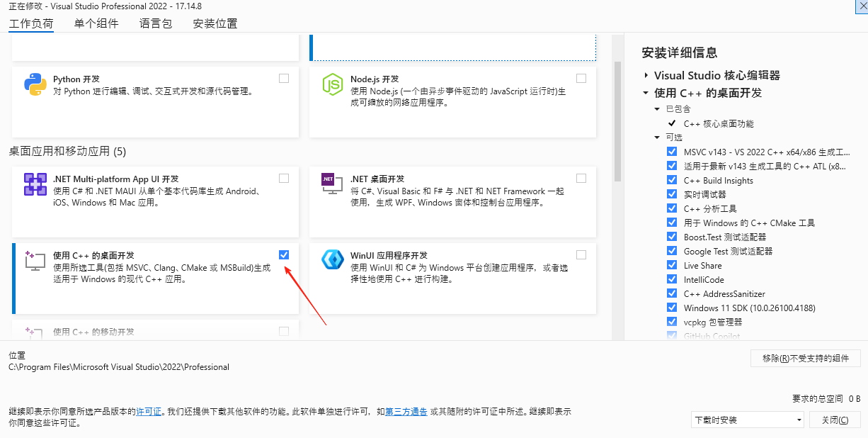
Task: Enable the Python 开发 workload checkbox
Action: click(284, 79)
